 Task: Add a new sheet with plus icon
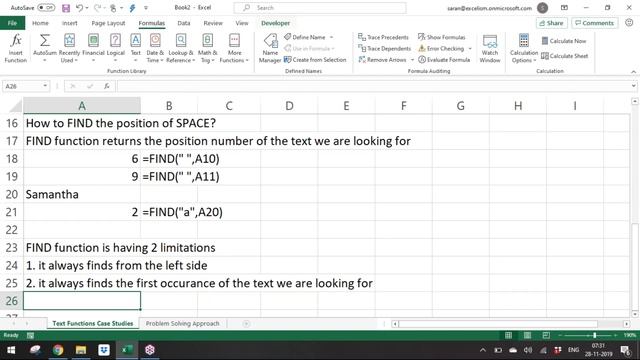pyautogui.click(x=246, y=324)
